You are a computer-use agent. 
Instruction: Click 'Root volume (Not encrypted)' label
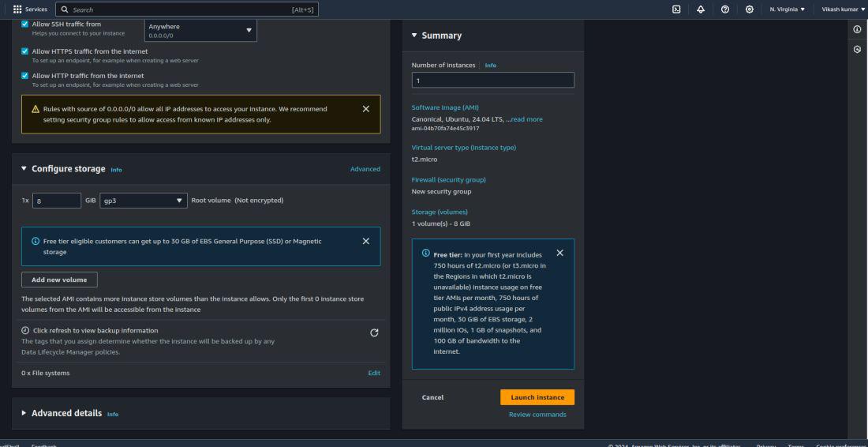click(x=237, y=201)
